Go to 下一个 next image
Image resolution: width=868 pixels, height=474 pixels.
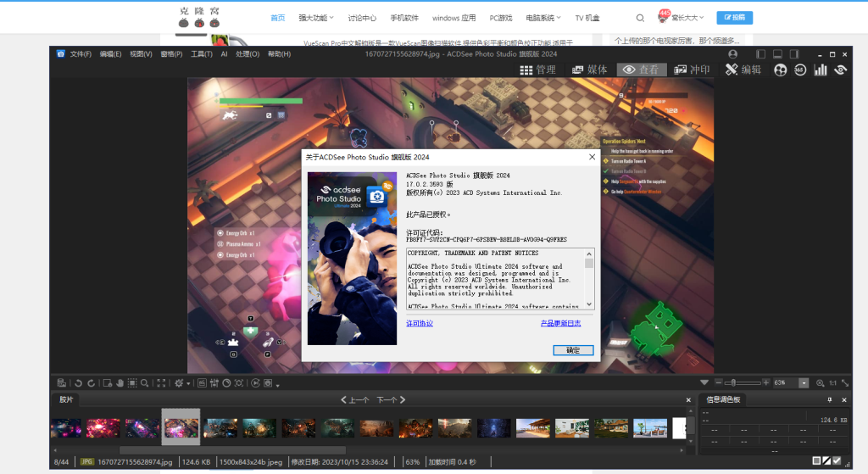point(391,399)
